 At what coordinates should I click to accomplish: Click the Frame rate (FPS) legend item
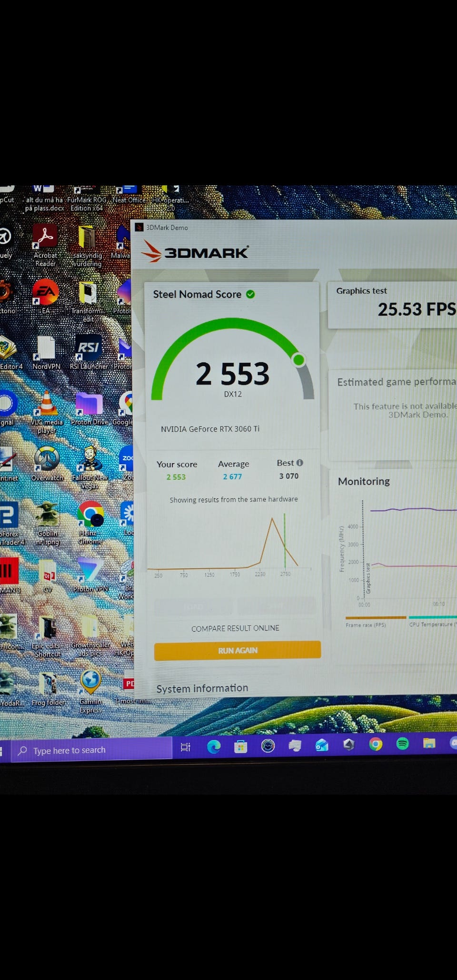(x=366, y=625)
